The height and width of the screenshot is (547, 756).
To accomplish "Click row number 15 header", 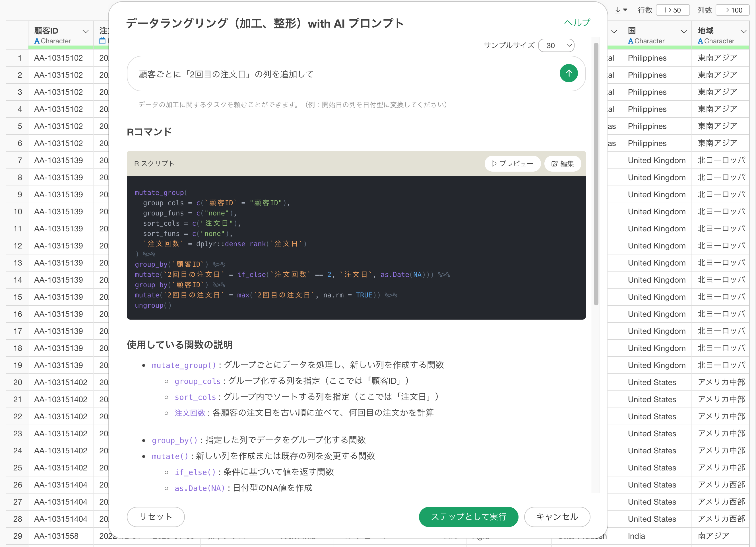I will pyautogui.click(x=17, y=297).
